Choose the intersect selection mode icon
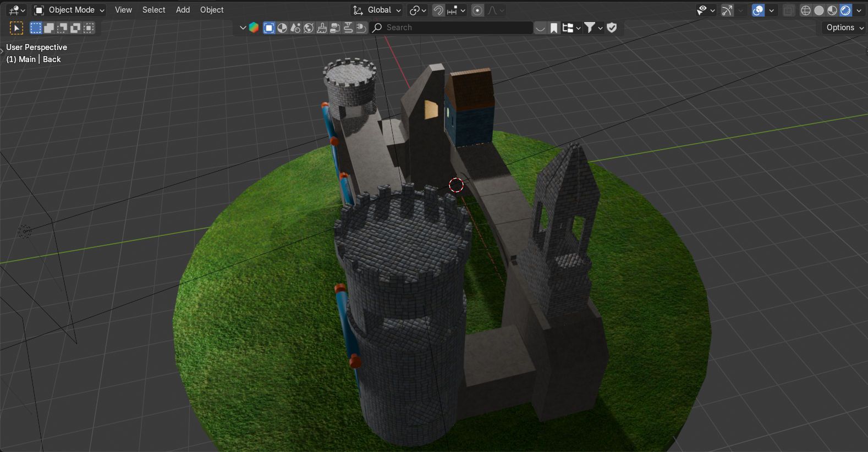This screenshot has height=452, width=868. click(x=89, y=27)
